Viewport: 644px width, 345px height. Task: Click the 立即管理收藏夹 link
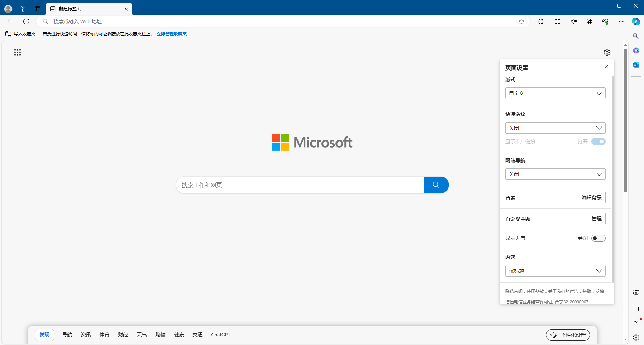pyautogui.click(x=172, y=34)
